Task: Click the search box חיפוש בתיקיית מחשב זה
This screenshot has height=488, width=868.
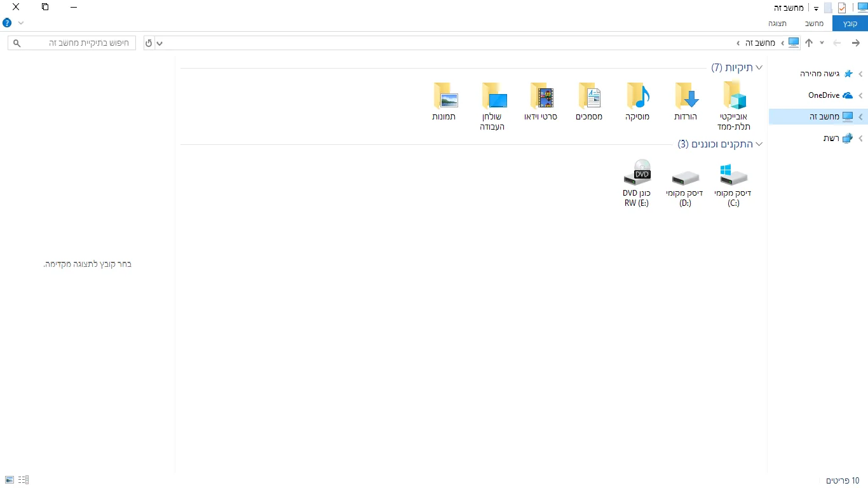Action: click(72, 43)
